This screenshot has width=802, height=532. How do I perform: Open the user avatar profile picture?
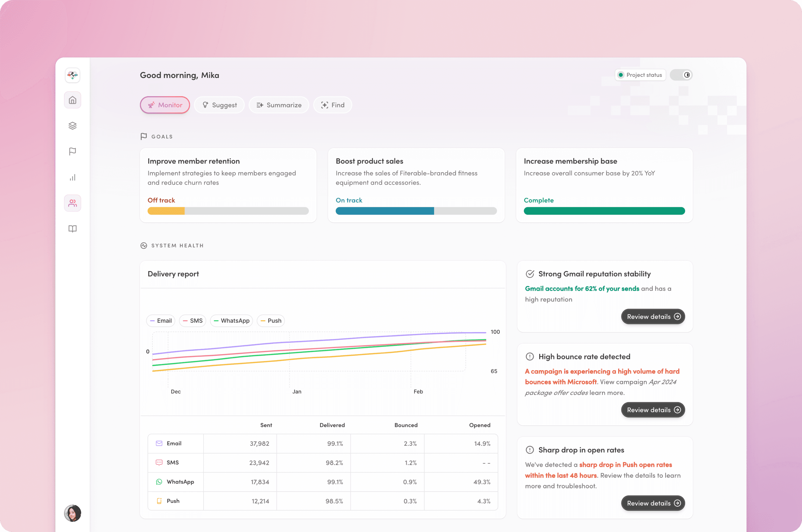coord(72,513)
